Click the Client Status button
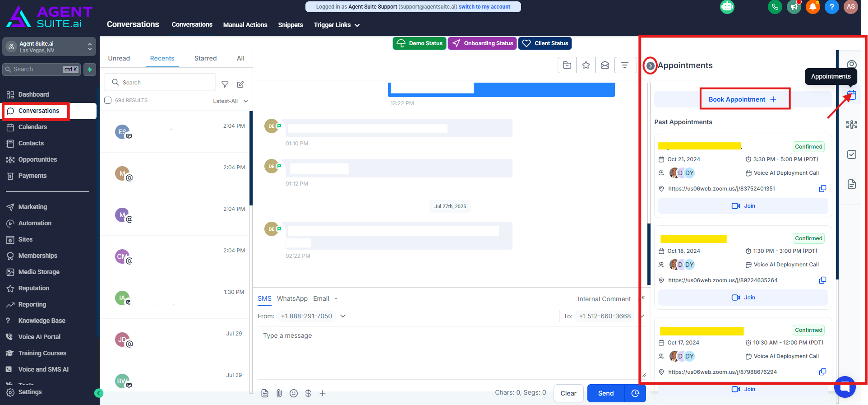 coord(545,43)
